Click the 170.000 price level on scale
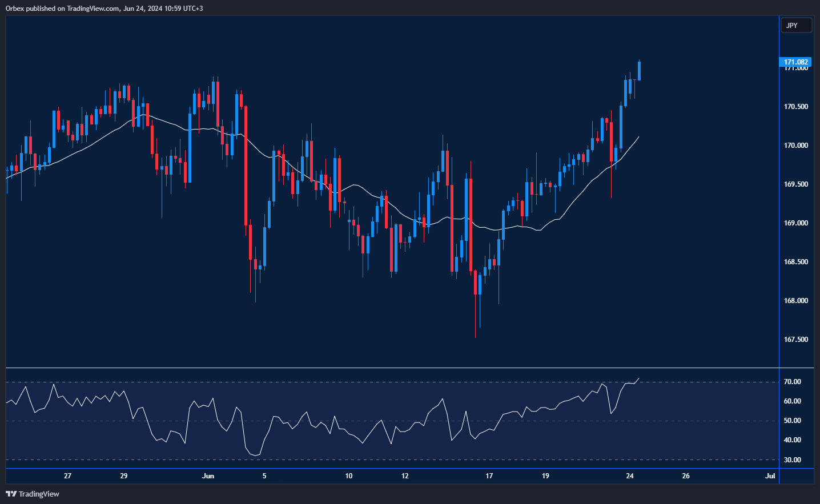Screen dimensions: 820x504 click(x=795, y=146)
